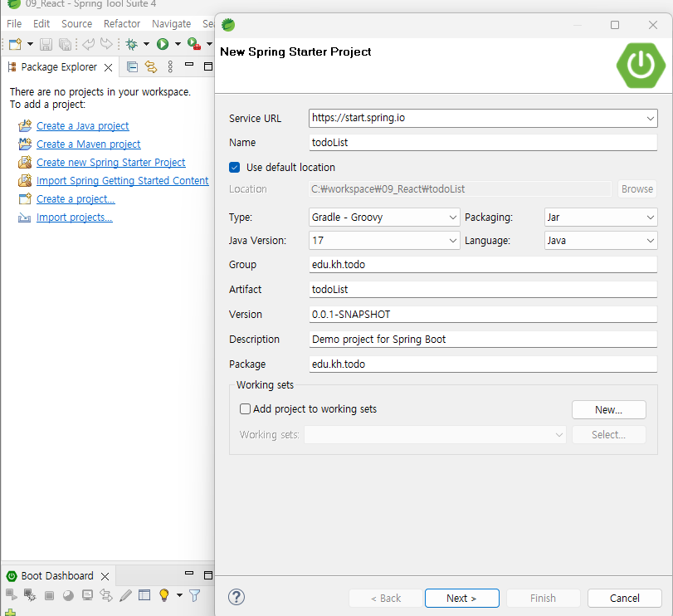673x616 pixels.
Task: Open the Type dropdown Gradle - Groovy
Action: click(384, 218)
